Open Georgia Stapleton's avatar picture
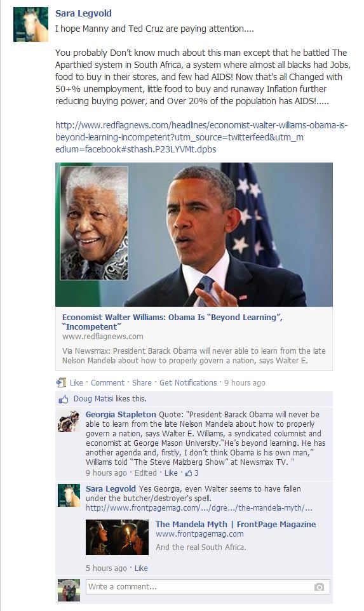This screenshot has height=611, width=364. (69, 421)
